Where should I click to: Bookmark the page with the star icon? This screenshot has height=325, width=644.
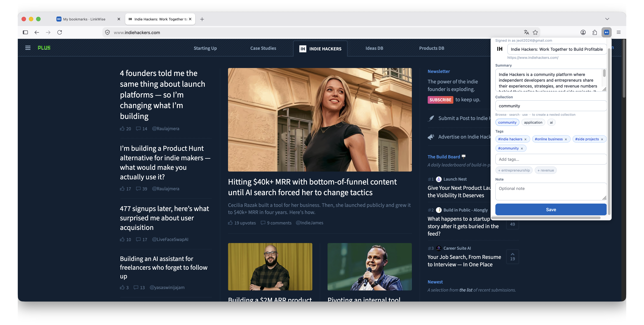(535, 32)
